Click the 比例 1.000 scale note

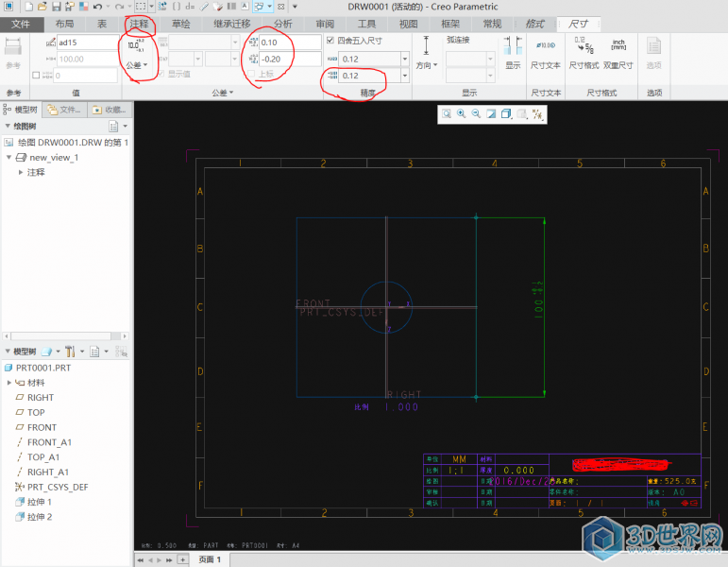386,407
